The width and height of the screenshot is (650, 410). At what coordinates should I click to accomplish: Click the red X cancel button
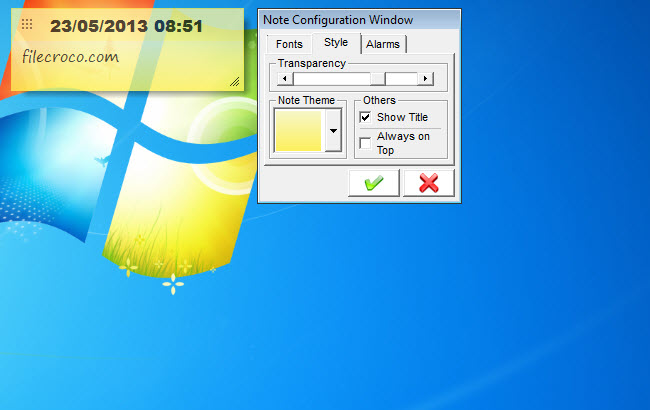click(x=429, y=183)
